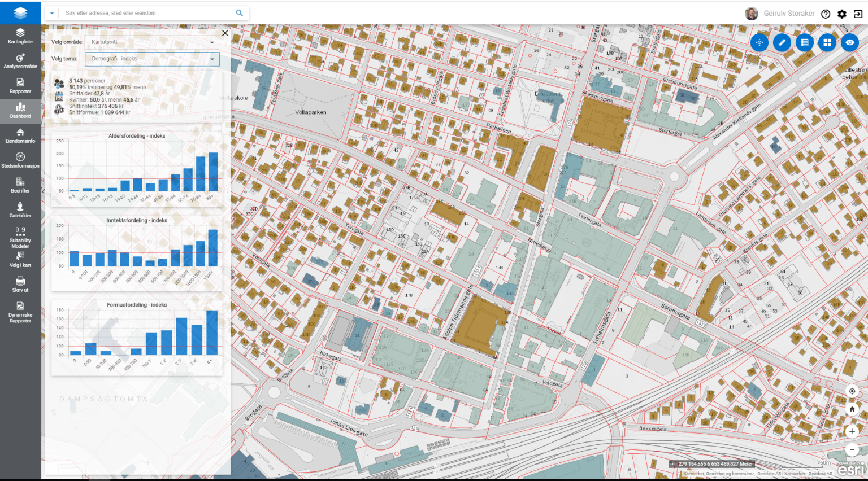
Task: Click the 85+ bar in Aldersfordeling chart
Action: click(213, 172)
